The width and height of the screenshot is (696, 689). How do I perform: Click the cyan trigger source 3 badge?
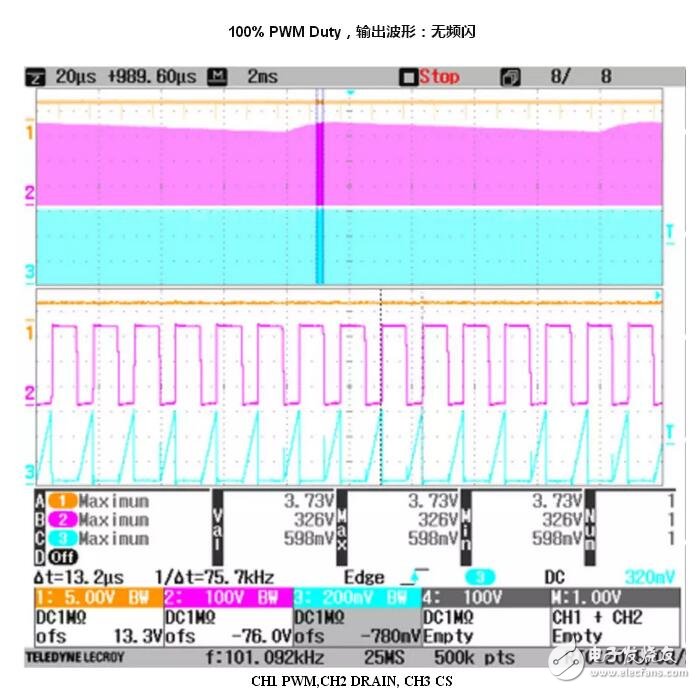click(x=479, y=577)
